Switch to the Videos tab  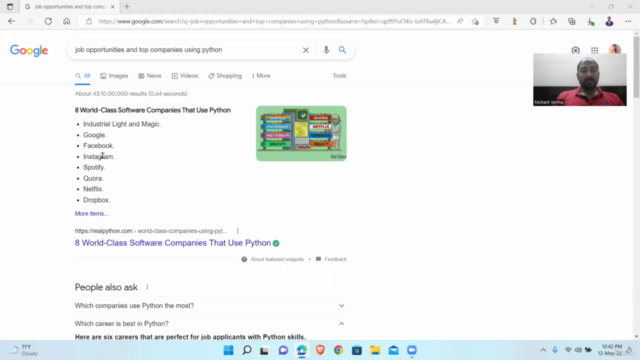[184, 76]
